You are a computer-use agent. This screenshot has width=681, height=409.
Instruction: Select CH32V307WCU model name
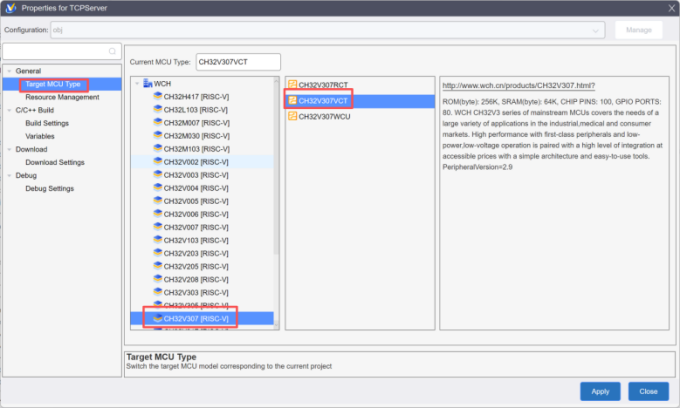tap(324, 117)
